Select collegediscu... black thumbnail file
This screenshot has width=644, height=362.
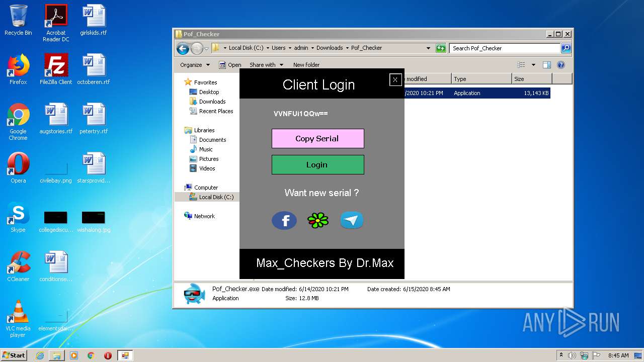tap(56, 221)
